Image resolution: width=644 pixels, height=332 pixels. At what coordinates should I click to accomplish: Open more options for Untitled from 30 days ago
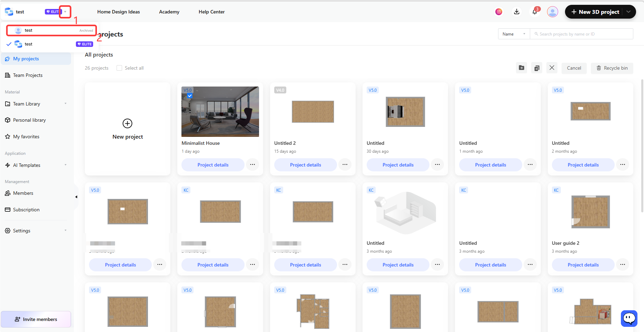click(x=437, y=165)
